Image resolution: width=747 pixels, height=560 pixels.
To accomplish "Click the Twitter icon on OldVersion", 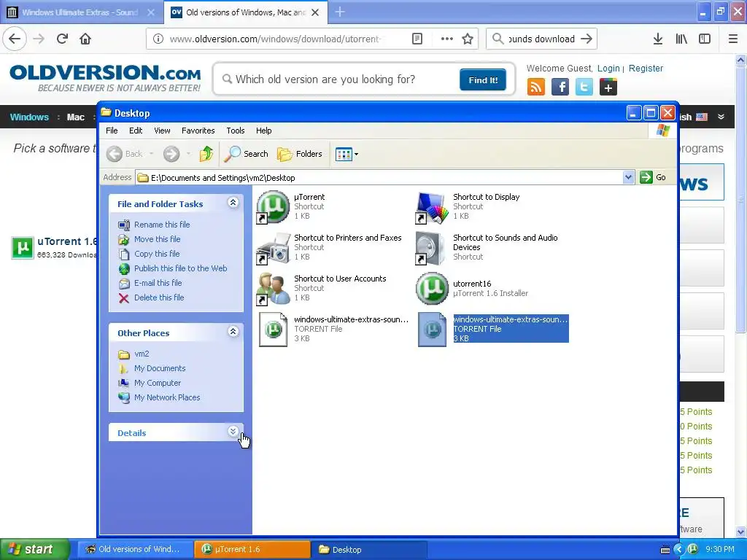I will pos(584,87).
